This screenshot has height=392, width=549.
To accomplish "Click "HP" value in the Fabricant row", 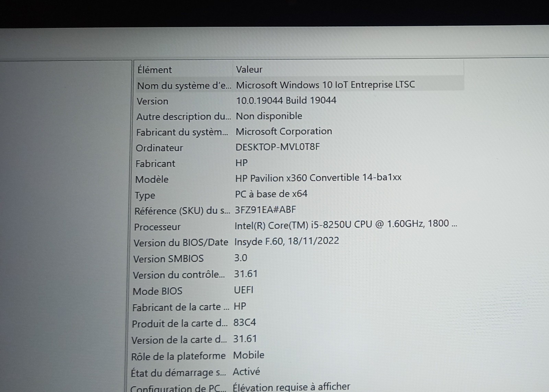I will pyautogui.click(x=241, y=163).
